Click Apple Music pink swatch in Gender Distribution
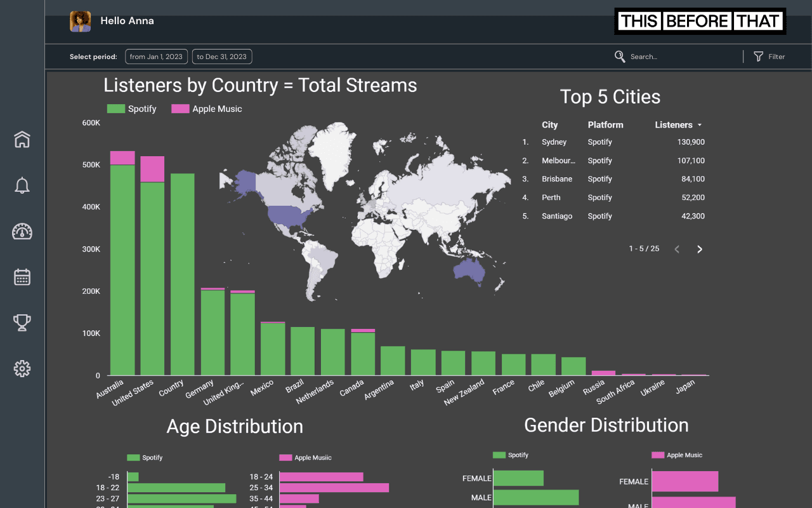Viewport: 812px width, 508px height. tap(658, 455)
